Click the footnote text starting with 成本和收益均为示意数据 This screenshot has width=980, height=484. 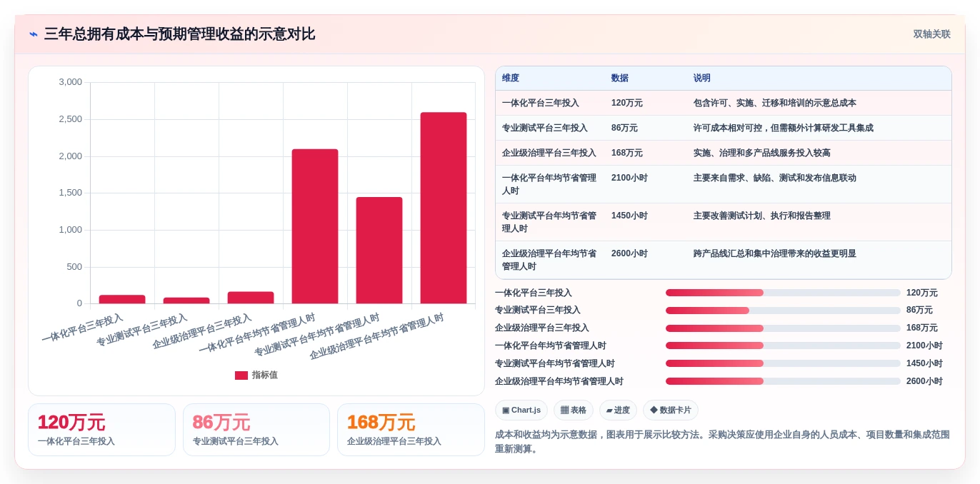pos(722,442)
